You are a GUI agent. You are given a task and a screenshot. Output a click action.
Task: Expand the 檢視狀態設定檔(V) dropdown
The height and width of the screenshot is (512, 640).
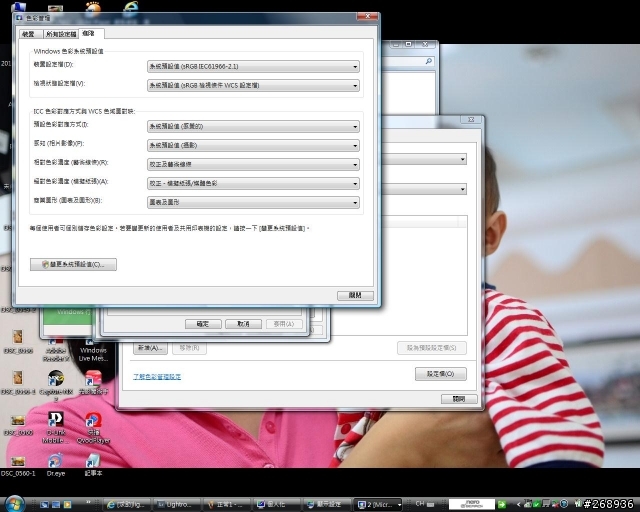point(253,85)
